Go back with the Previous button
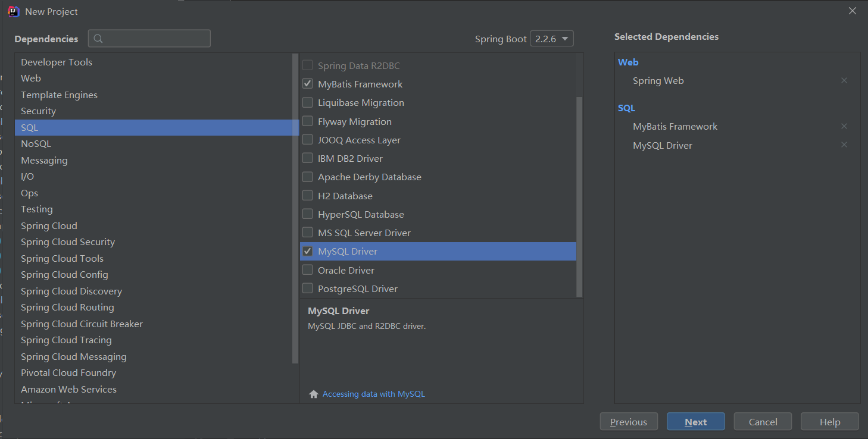Screen dimensions: 868x439 coord(629,422)
